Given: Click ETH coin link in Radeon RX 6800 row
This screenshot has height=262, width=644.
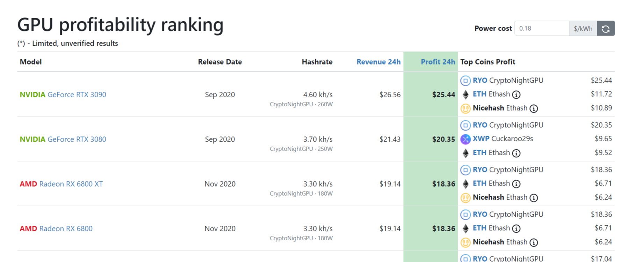Looking at the screenshot, I should click(x=479, y=228).
